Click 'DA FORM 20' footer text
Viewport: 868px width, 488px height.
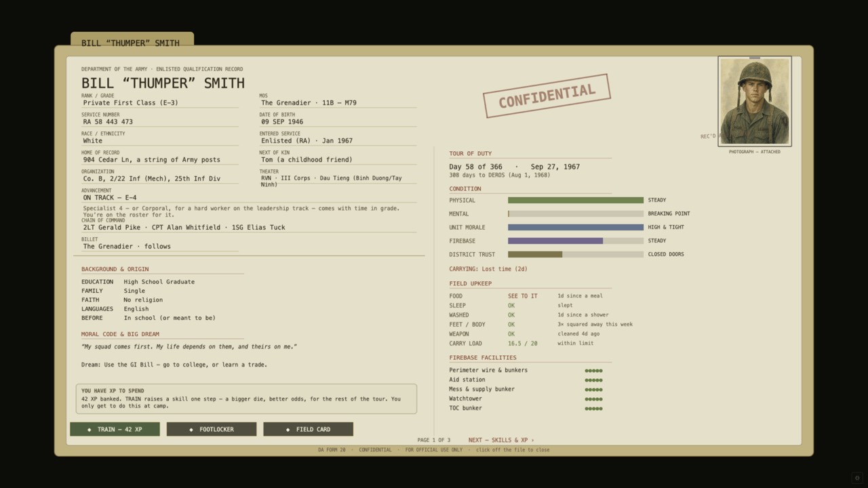pyautogui.click(x=332, y=450)
